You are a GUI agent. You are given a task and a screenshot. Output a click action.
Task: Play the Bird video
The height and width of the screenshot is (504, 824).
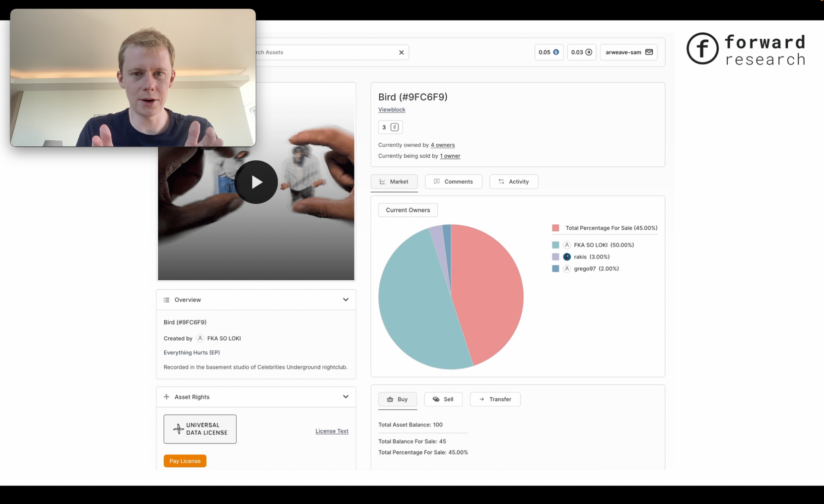(x=256, y=182)
